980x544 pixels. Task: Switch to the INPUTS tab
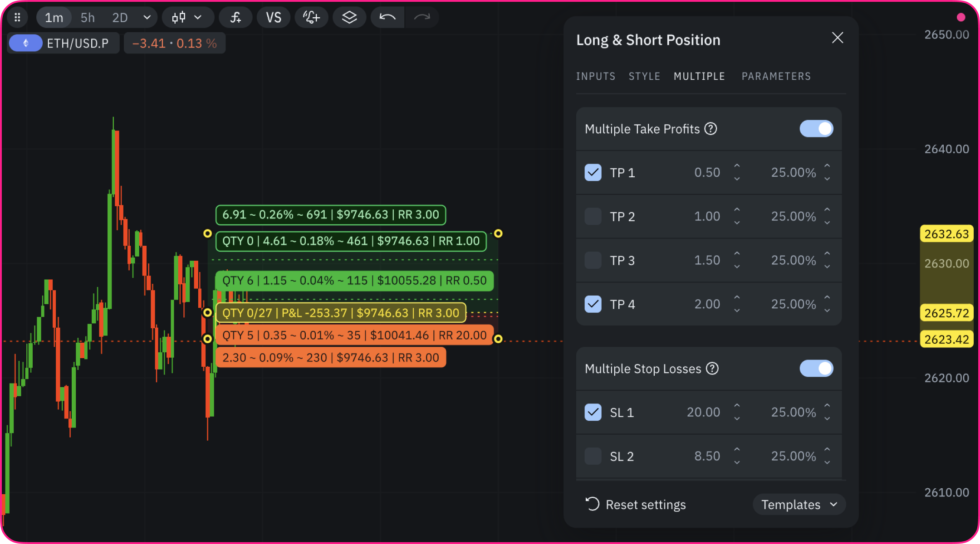click(x=596, y=77)
